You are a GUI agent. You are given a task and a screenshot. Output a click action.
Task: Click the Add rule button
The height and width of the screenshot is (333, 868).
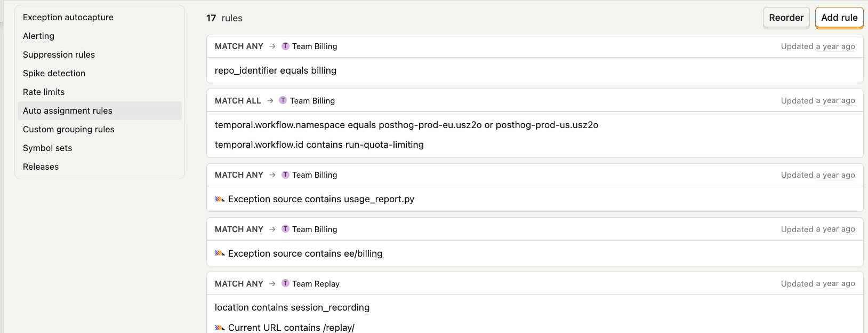839,18
